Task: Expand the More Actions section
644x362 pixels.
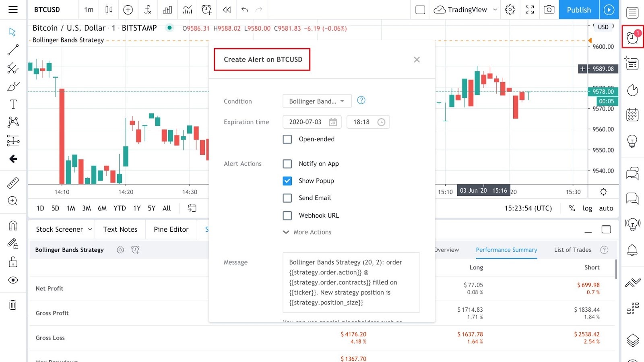Action: coord(307,232)
